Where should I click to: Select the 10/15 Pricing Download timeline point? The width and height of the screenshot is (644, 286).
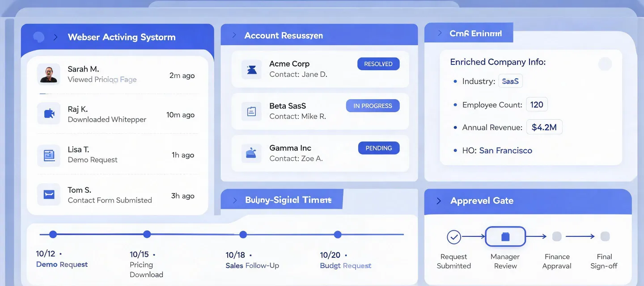click(x=147, y=234)
